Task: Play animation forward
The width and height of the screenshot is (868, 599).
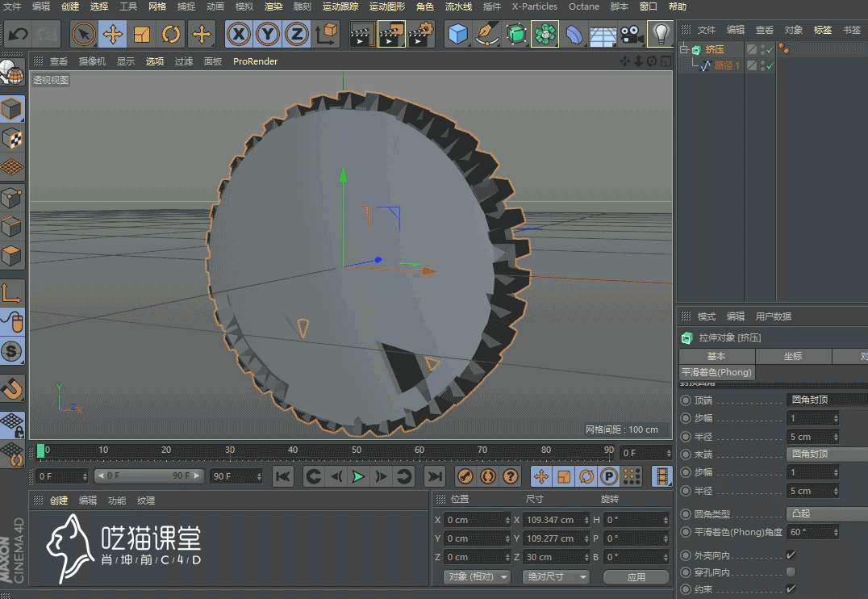Action: [359, 476]
